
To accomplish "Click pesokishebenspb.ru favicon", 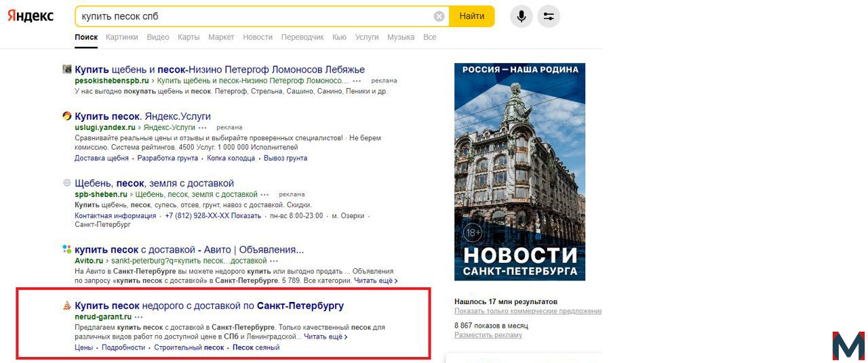I will click(x=67, y=69).
